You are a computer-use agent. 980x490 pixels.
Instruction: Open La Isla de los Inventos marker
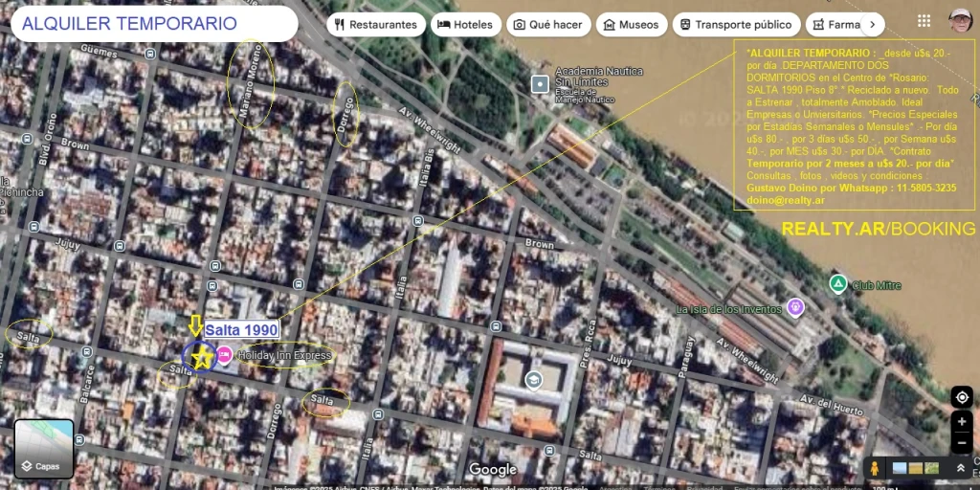795,307
